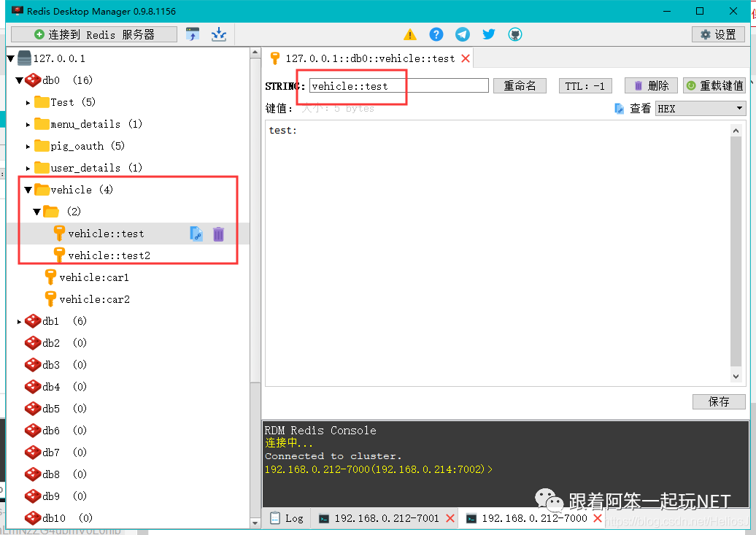
Task: Select the db8 database icon
Action: [33, 474]
